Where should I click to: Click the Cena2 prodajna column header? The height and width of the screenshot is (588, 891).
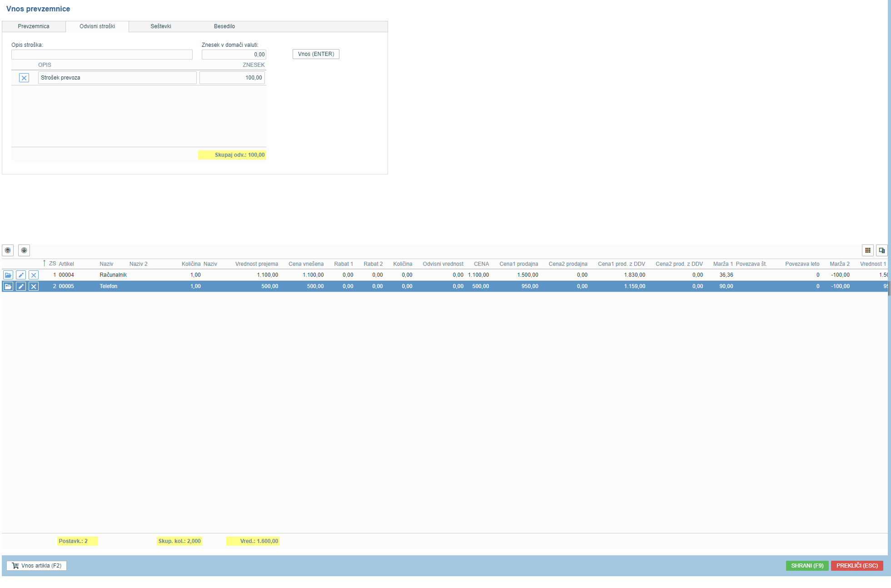tap(568, 264)
